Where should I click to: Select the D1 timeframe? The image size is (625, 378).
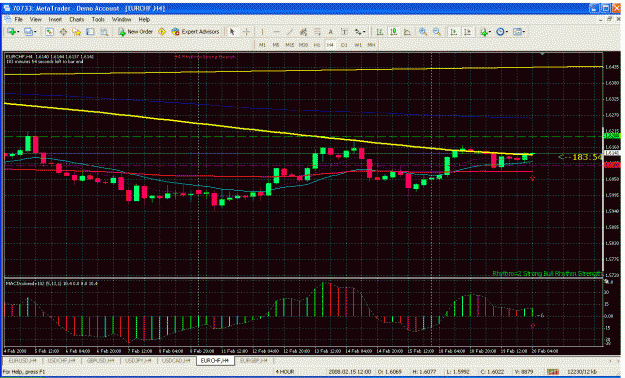344,45
